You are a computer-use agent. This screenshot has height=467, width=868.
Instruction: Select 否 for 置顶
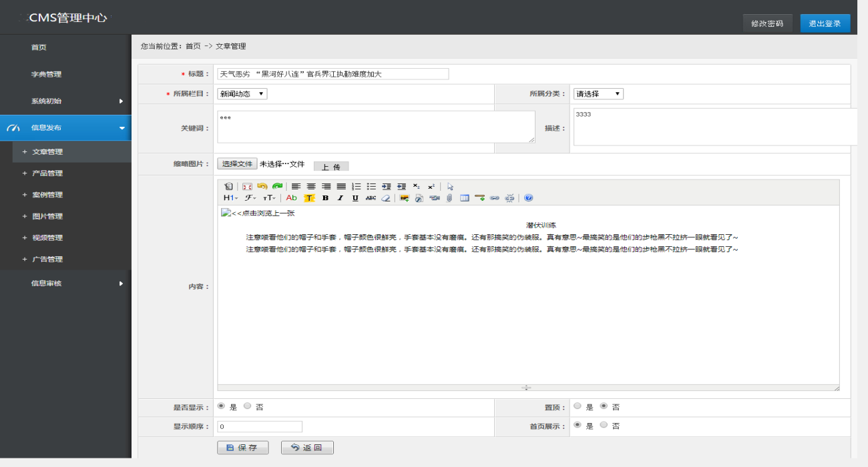tap(604, 406)
